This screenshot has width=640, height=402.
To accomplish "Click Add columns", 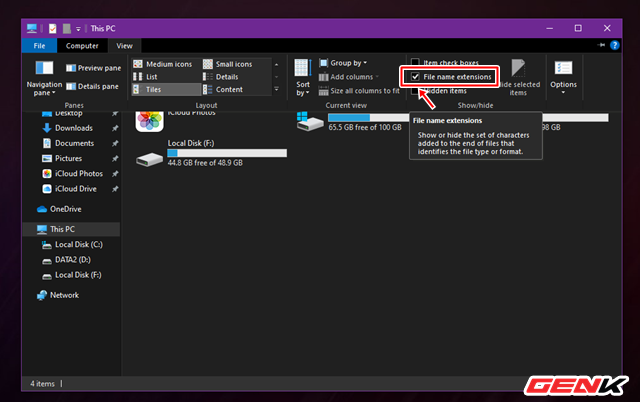I will [x=349, y=77].
